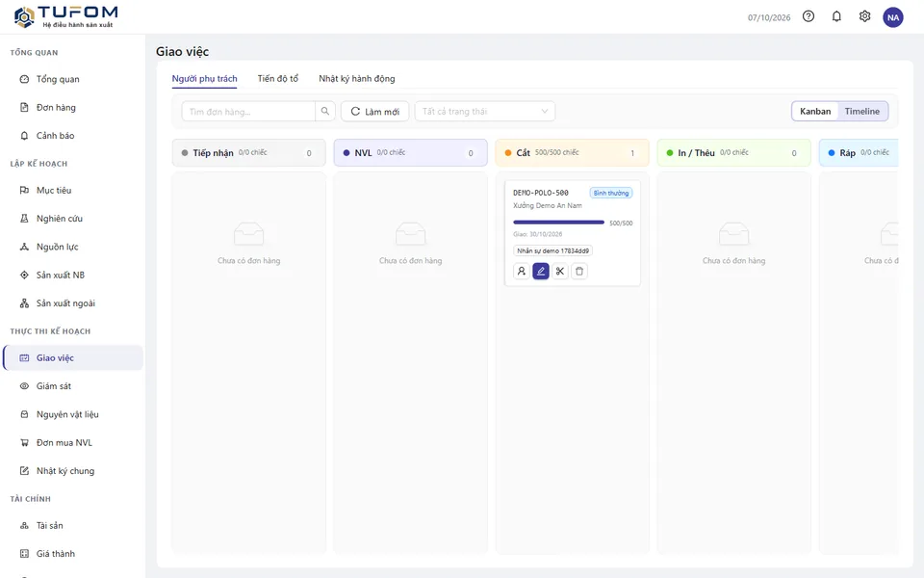Viewport: 924px width, 578px height.
Task: Open Tổng quan in the sidebar
Action: pos(72,79)
